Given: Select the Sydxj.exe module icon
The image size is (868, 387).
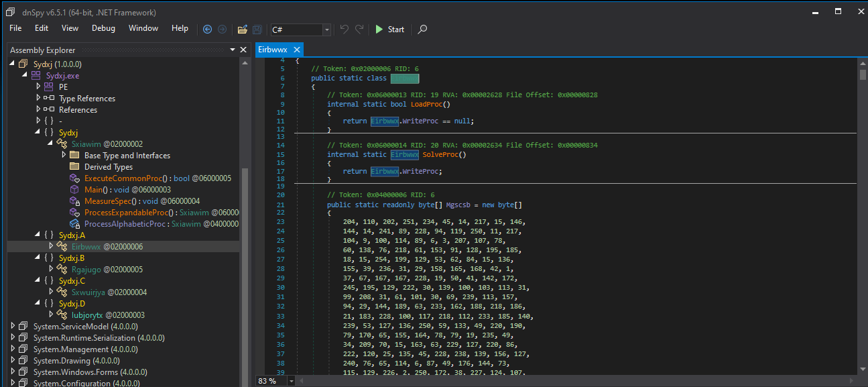Looking at the screenshot, I should [35, 75].
